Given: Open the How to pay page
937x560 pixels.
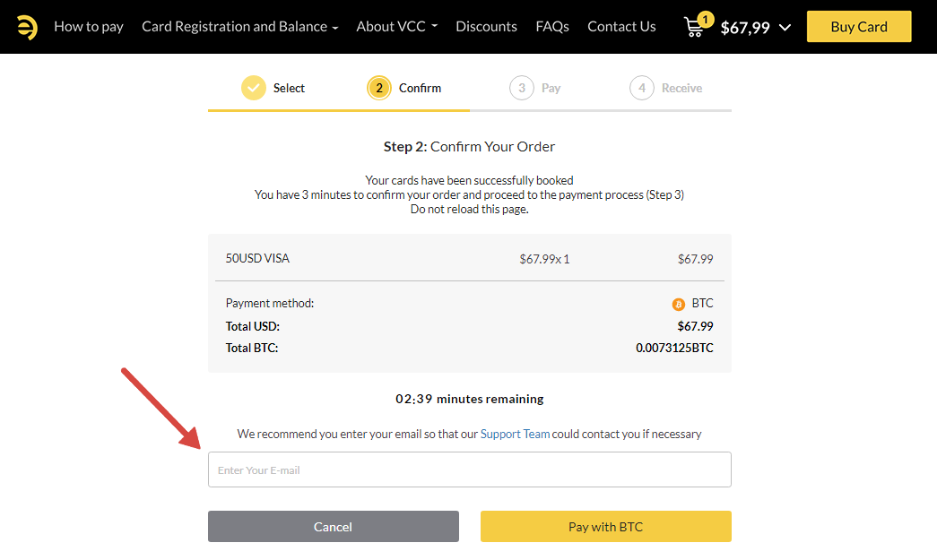Looking at the screenshot, I should (89, 27).
